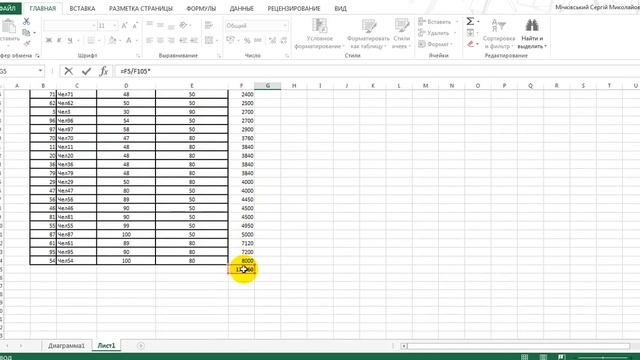Screen dimensions: 640x360
Task: Open the font name dropdown
Action: coord(93,26)
